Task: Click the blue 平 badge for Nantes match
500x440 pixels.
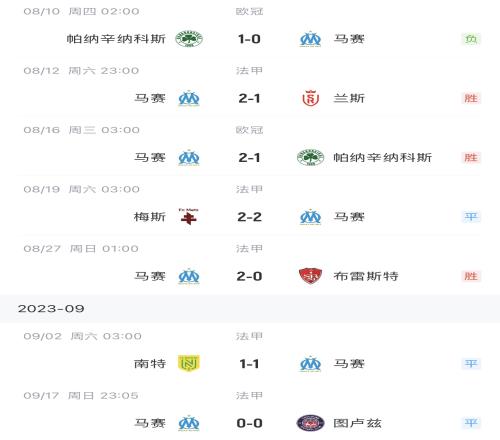Action: click(471, 364)
